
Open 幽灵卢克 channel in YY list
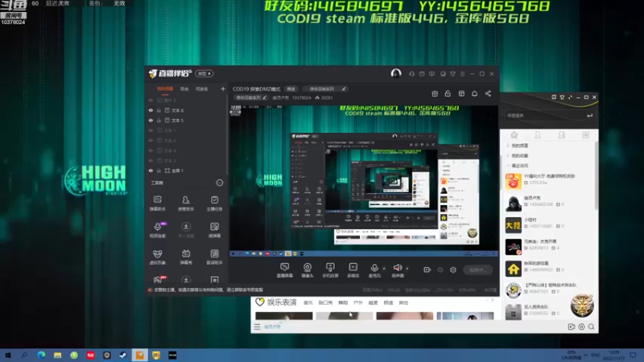[x=549, y=204]
